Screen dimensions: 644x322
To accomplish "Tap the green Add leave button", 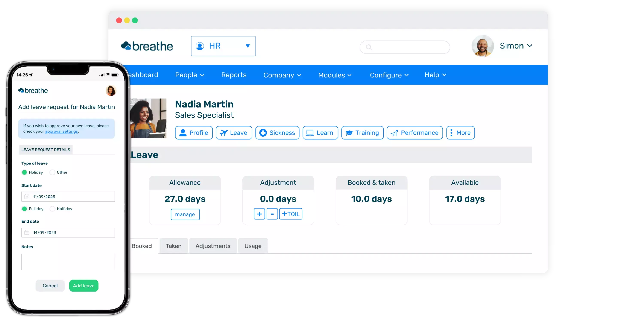I will (x=84, y=286).
